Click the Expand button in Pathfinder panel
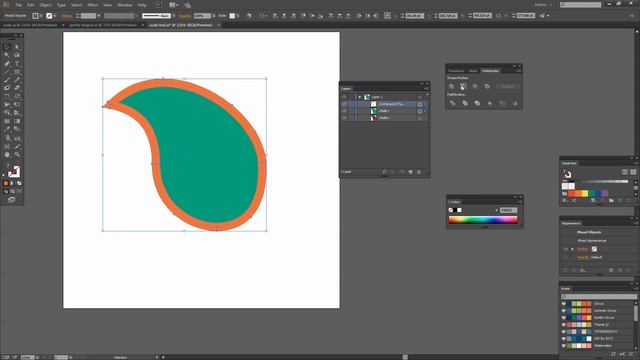 click(507, 86)
